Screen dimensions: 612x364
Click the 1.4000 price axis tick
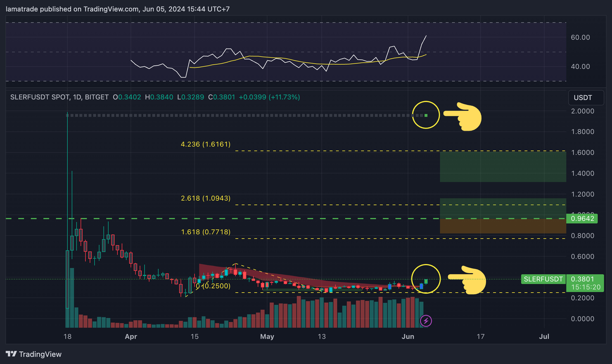(x=582, y=173)
